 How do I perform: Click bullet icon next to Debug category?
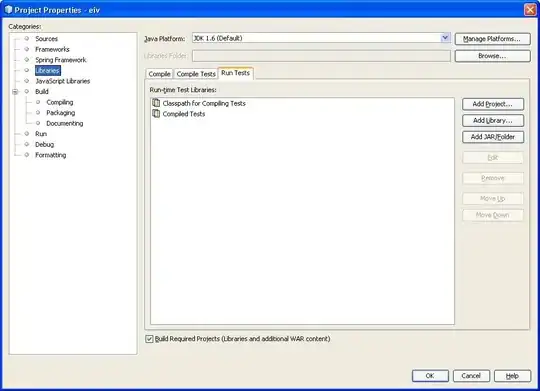(x=27, y=144)
